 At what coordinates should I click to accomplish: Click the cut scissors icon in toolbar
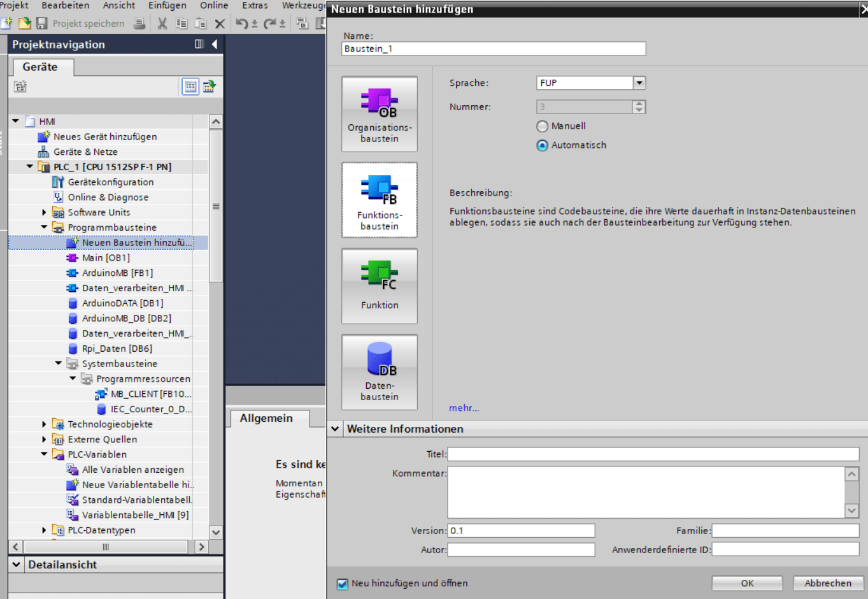(162, 24)
